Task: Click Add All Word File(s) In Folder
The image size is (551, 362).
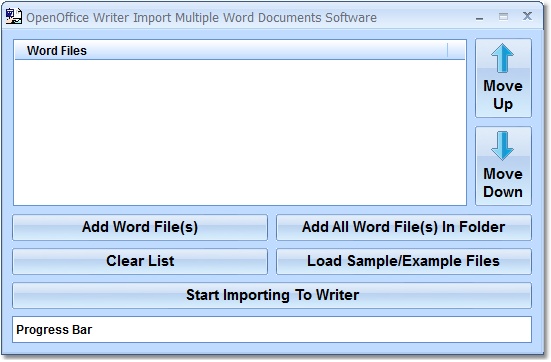Action: click(404, 227)
